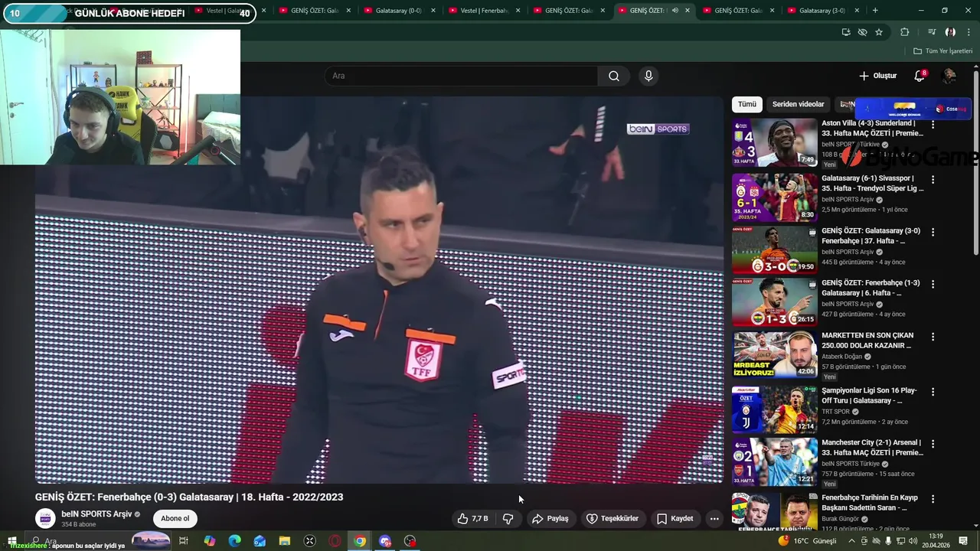
Task: Open options for MARKETTEN EN SON ÇIKAN video
Action: (x=933, y=337)
